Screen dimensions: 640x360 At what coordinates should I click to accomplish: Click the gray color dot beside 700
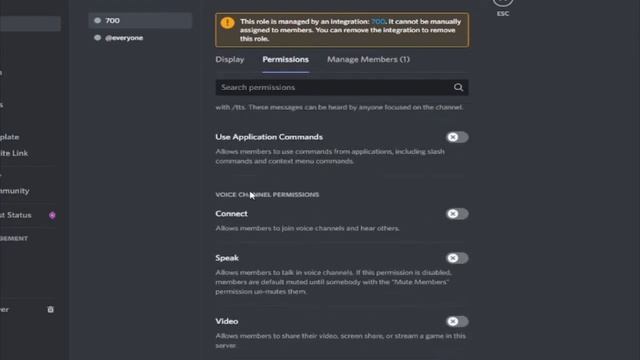click(x=98, y=20)
